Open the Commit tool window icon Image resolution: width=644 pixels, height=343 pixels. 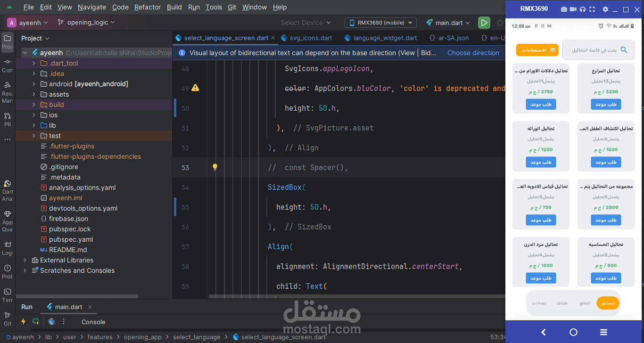click(8, 62)
